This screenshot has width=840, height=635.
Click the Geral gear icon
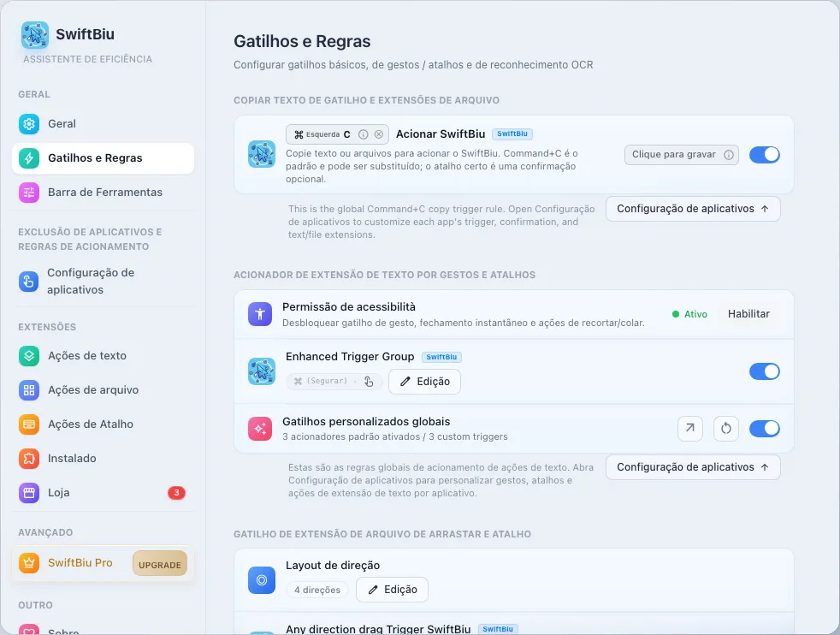pyautogui.click(x=29, y=124)
